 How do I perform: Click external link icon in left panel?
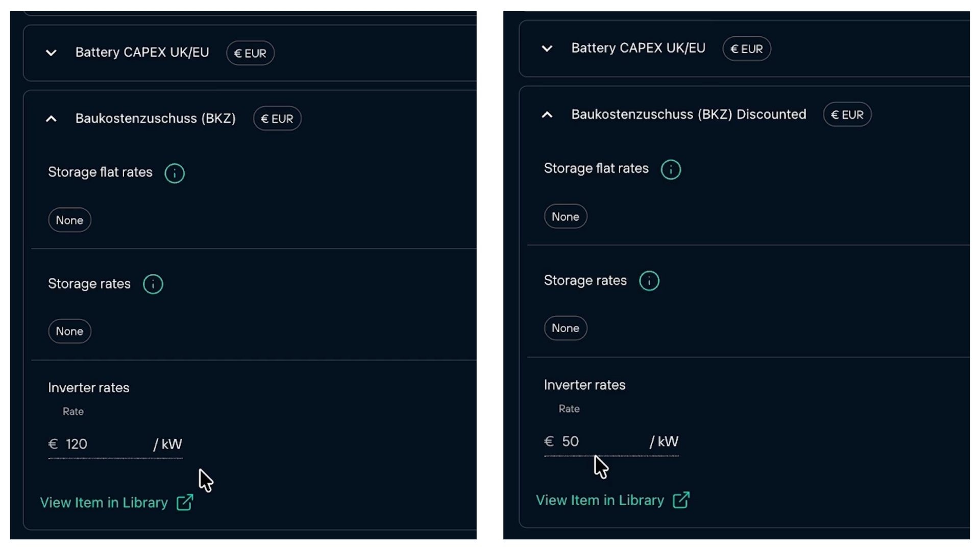tap(185, 503)
